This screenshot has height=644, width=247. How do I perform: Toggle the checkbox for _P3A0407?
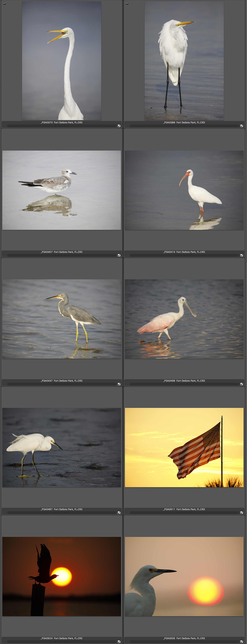point(119,255)
